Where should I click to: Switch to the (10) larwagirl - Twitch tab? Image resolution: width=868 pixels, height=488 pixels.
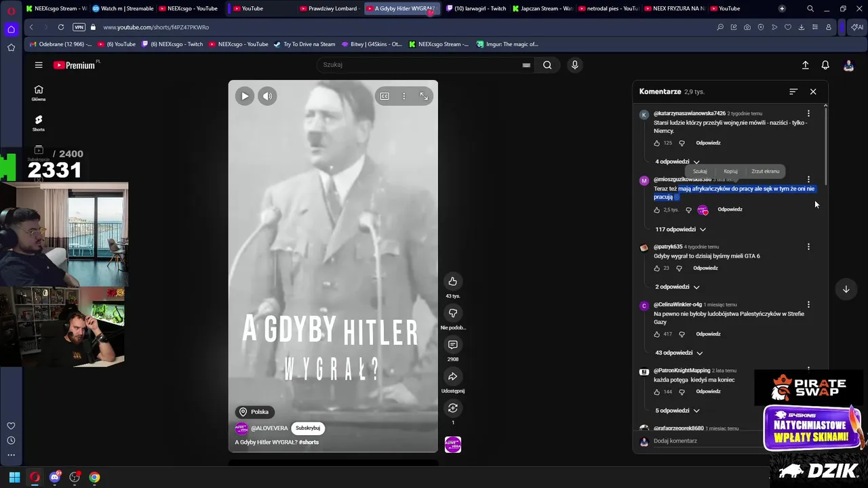click(476, 8)
